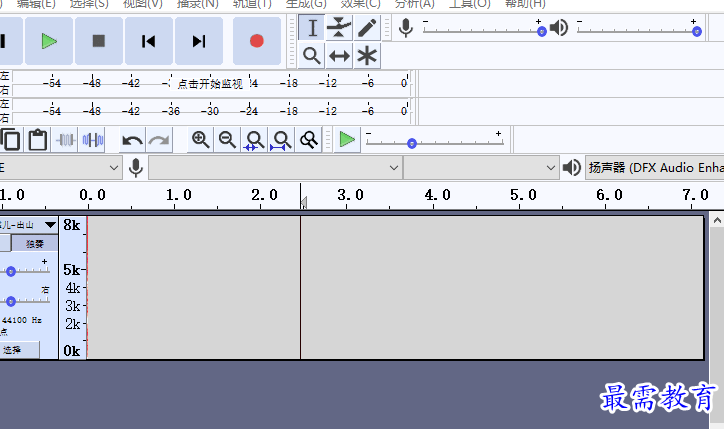Open the 帮助(H) menu

(525, 4)
